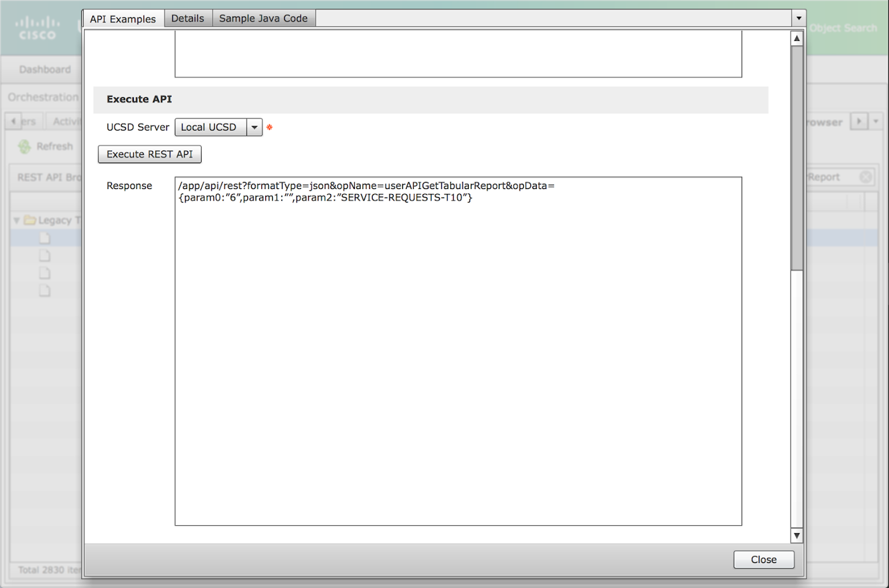The width and height of the screenshot is (889, 588).
Task: Collapse the Legacy tree folder
Action: 17,220
